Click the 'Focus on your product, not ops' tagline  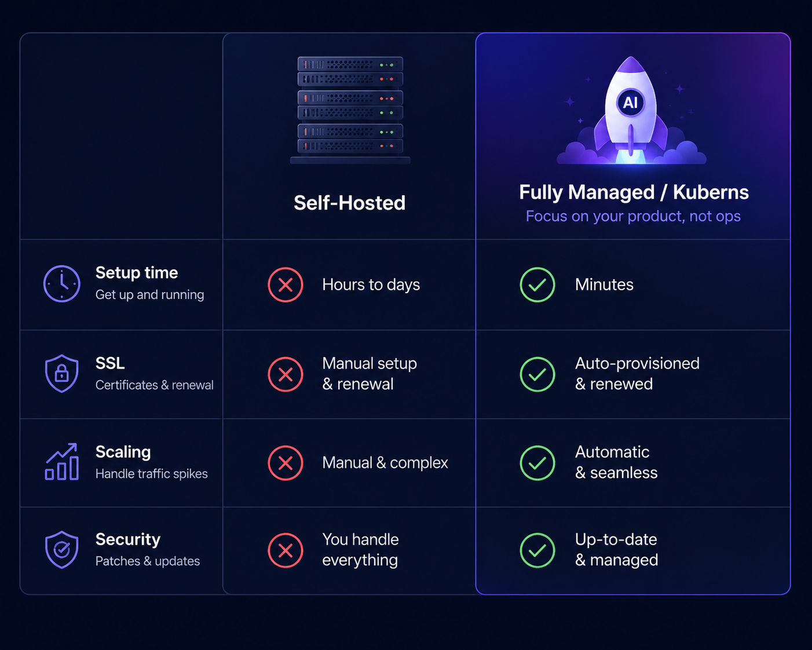(633, 216)
